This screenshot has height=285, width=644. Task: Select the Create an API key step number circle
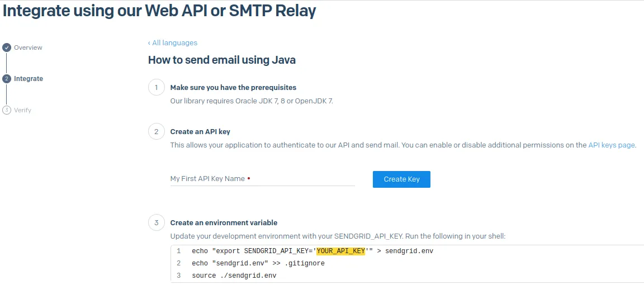pyautogui.click(x=157, y=132)
